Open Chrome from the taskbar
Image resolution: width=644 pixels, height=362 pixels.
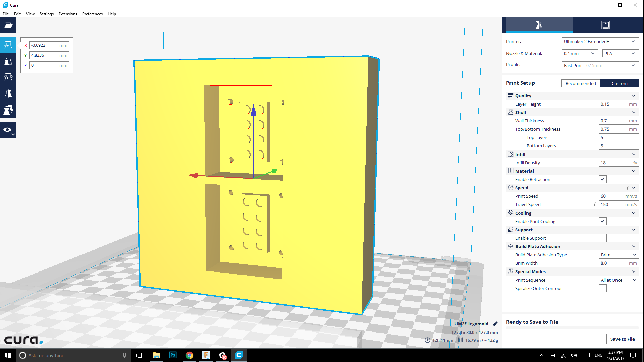190,355
